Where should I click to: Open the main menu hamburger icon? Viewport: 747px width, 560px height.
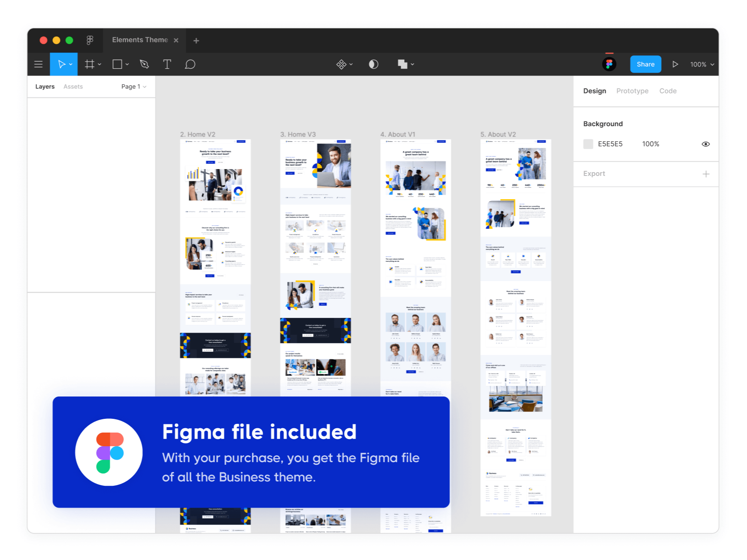[x=39, y=64]
